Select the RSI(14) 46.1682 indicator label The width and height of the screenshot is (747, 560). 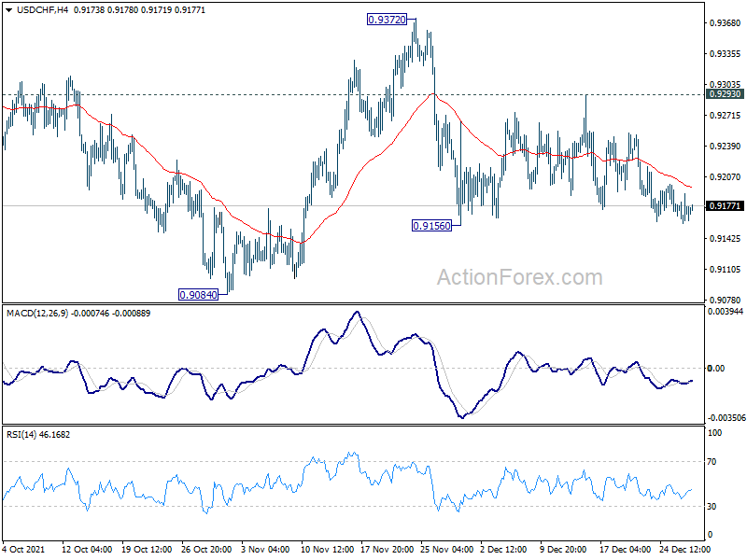click(x=38, y=435)
